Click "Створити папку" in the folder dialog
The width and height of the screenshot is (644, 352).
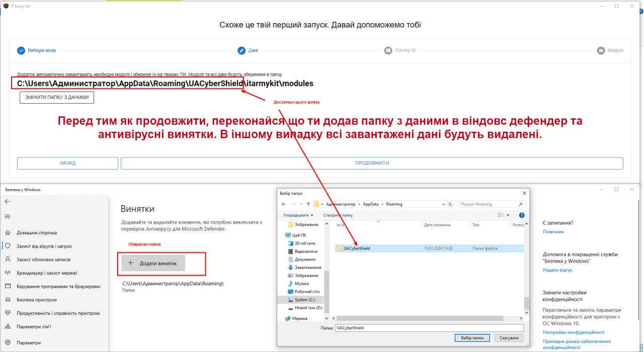click(339, 215)
